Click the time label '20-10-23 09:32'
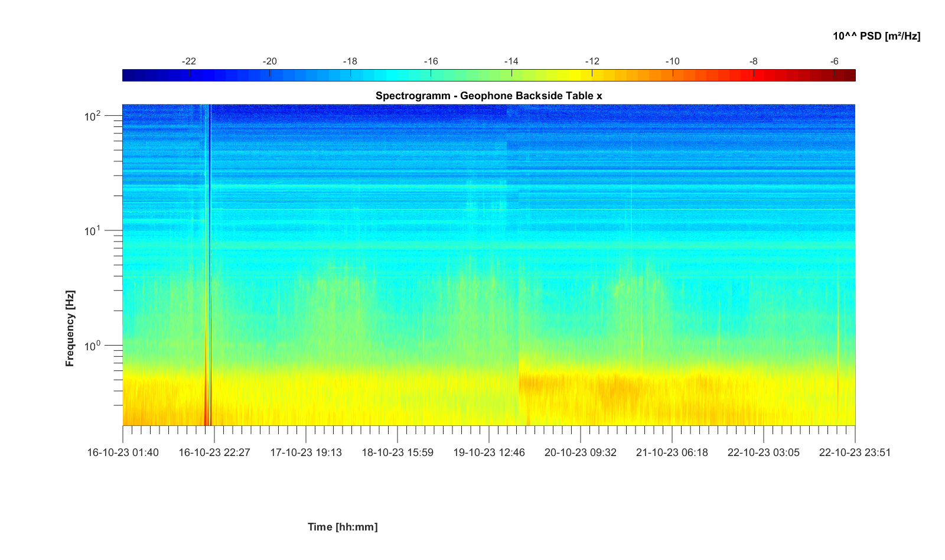945x560 pixels. [x=581, y=452]
